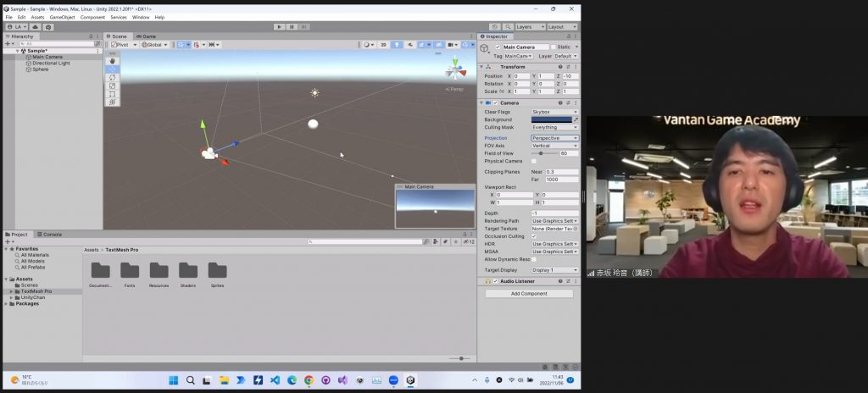The image size is (868, 393).
Task: Enable Allow Dynamic Resolution checkbox
Action: click(534, 259)
